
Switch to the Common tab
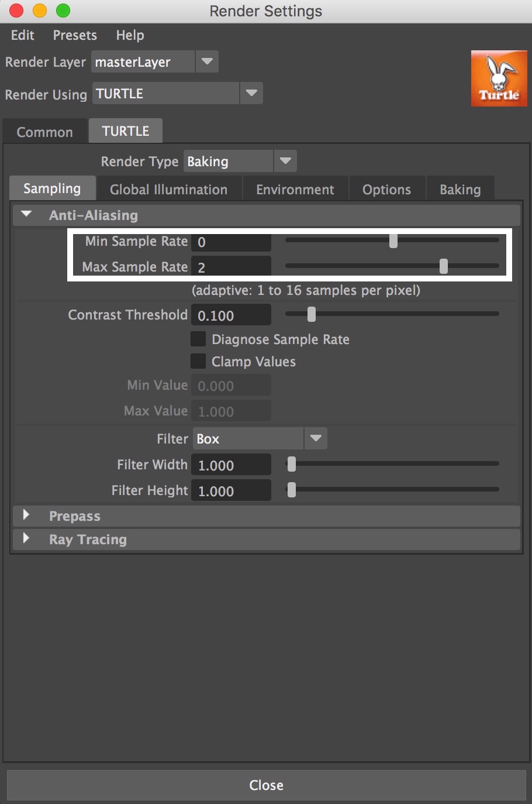click(45, 132)
